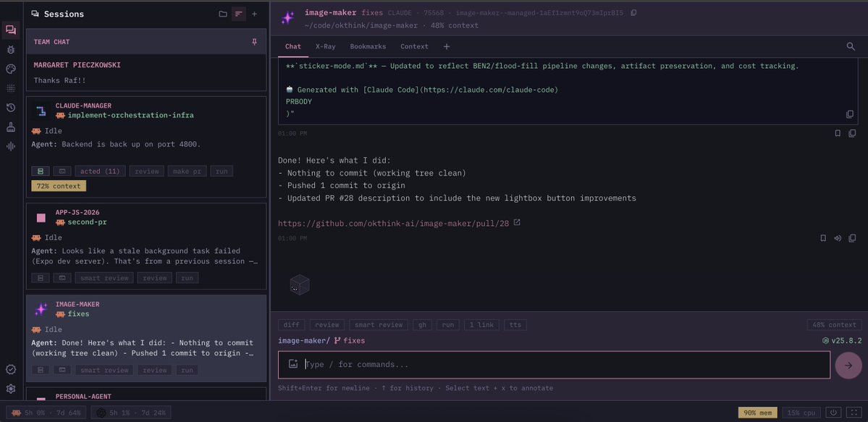Click the checkmark badge icon in the sidebar
868x422 pixels.
[x=11, y=369]
